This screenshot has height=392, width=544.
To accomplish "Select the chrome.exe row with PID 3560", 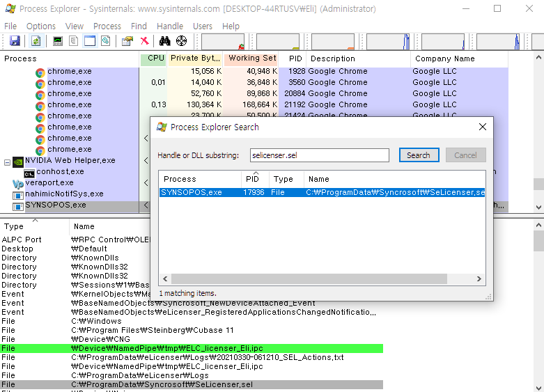I will (254, 82).
